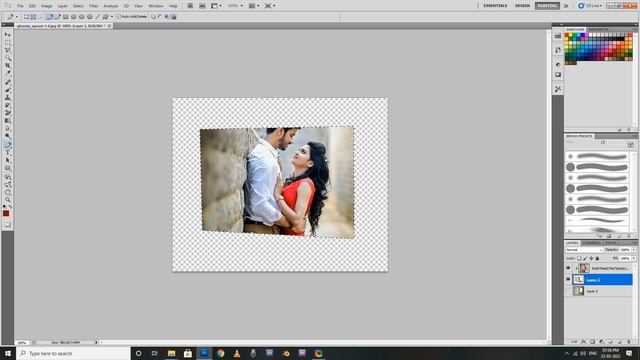Open CS Live menu
Image resolution: width=640 pixels, height=360 pixels.
point(590,6)
